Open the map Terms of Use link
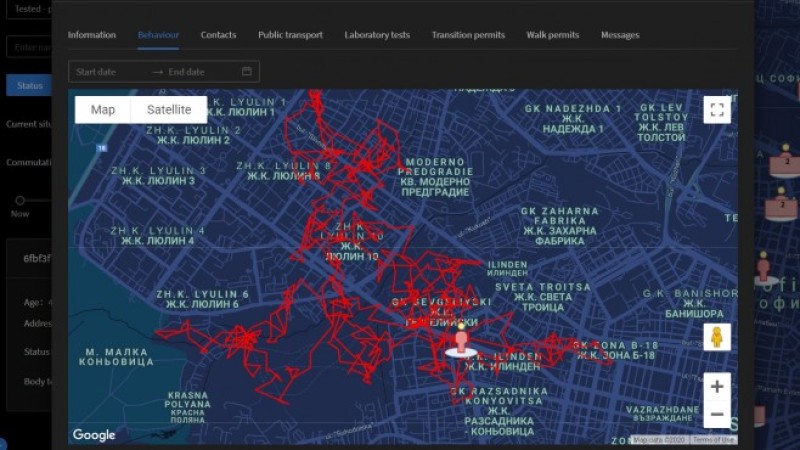 pos(713,439)
